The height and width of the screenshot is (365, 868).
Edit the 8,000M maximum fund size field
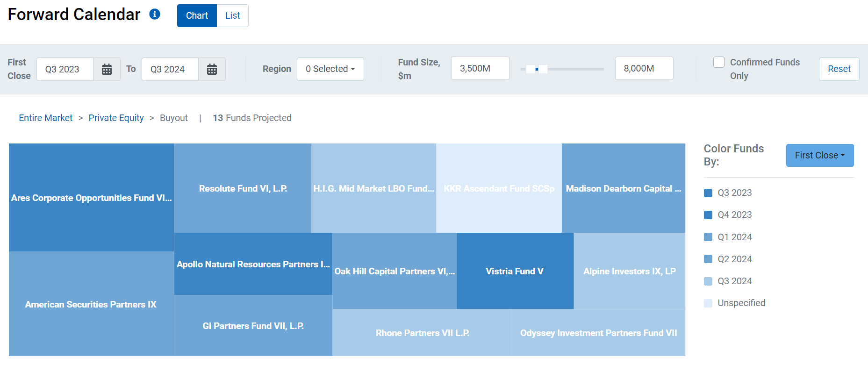point(644,68)
